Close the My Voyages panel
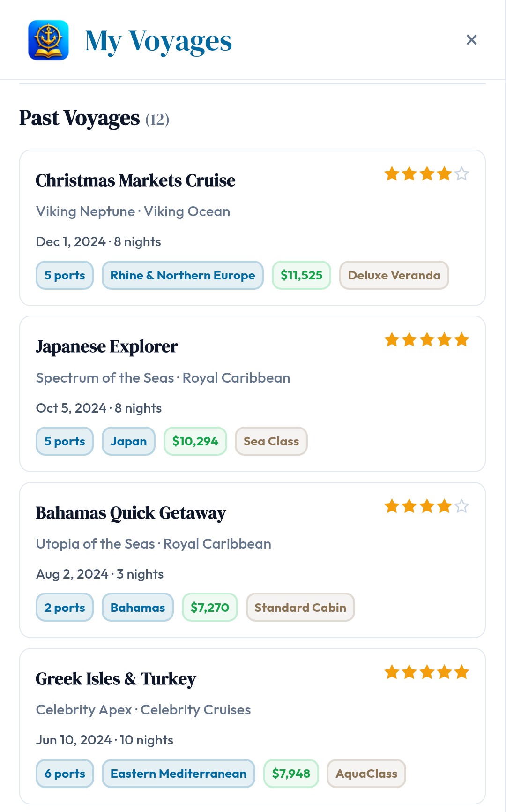Screen dimensions: 506x812 (471, 40)
